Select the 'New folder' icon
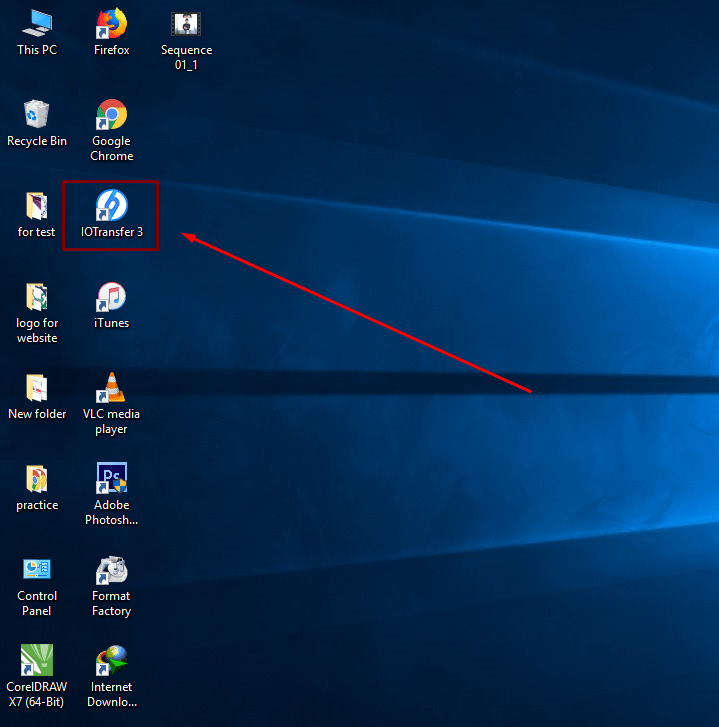719x727 pixels. pos(37,388)
